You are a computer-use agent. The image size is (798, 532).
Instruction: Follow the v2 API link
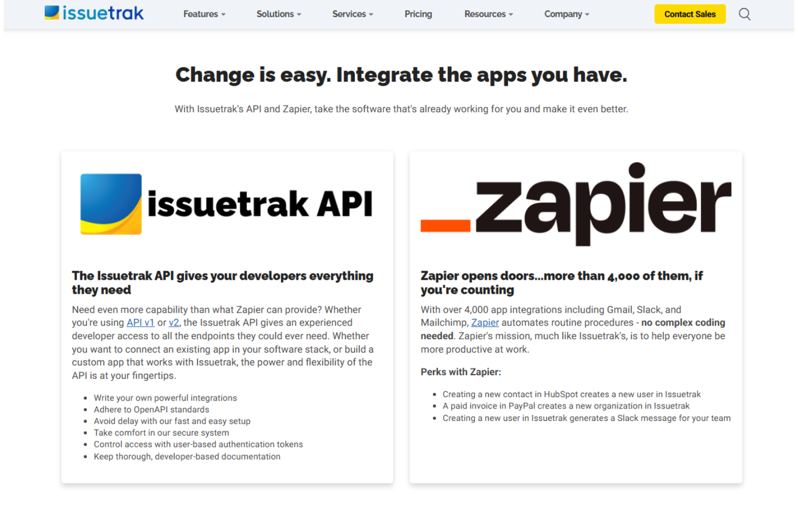(x=174, y=322)
